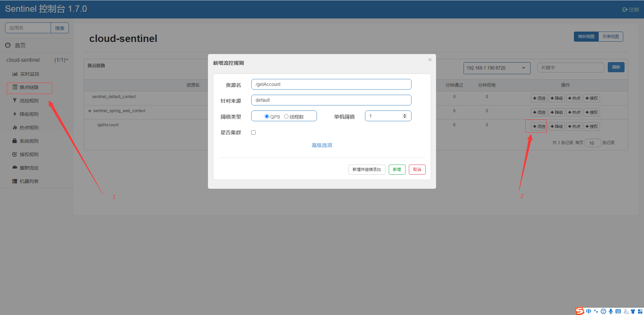The height and width of the screenshot is (315, 644).
Task: Open 机器列表 menu item
Action: pos(29,181)
